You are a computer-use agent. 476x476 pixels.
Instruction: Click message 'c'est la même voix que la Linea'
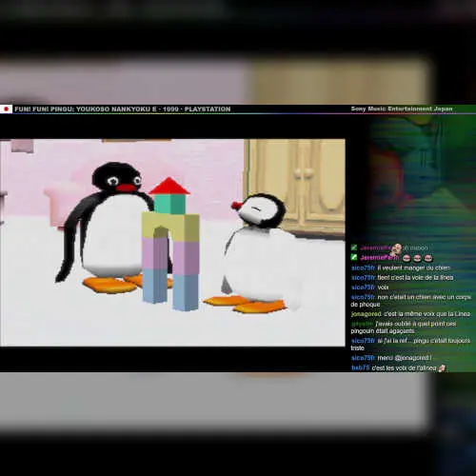[427, 314]
